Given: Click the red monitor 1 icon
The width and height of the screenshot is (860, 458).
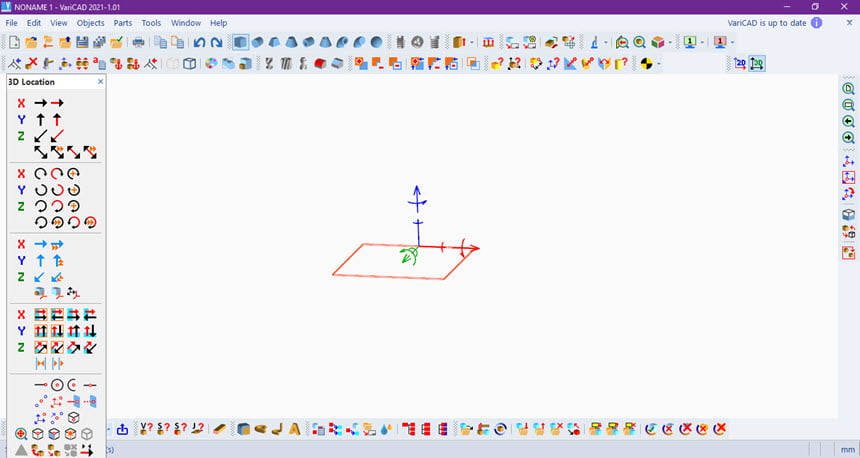Looking at the screenshot, I should pyautogui.click(x=721, y=42).
